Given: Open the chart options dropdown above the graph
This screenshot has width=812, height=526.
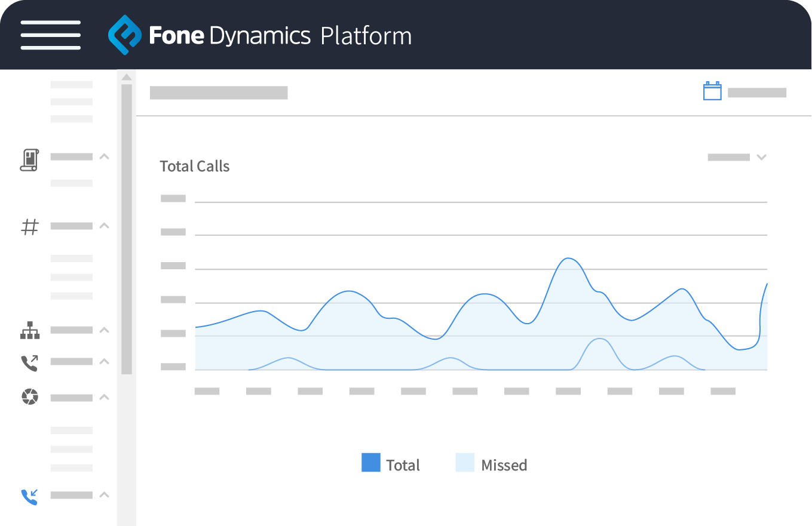Looking at the screenshot, I should pyautogui.click(x=761, y=156).
